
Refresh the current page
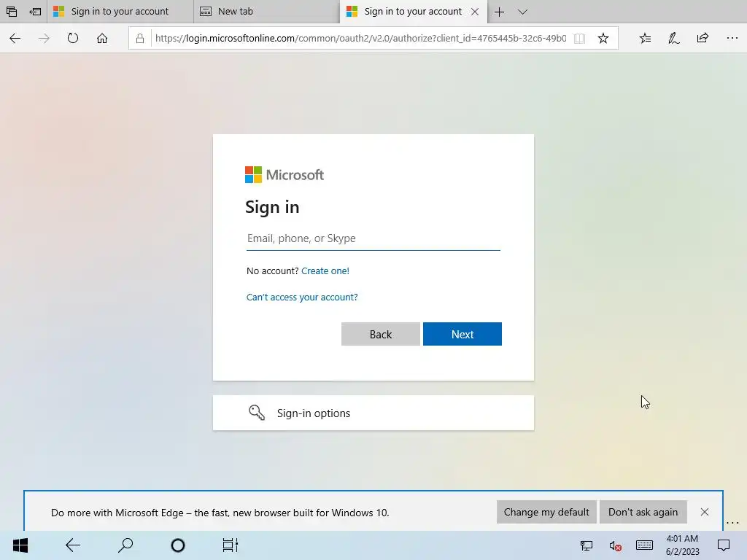coord(73,38)
